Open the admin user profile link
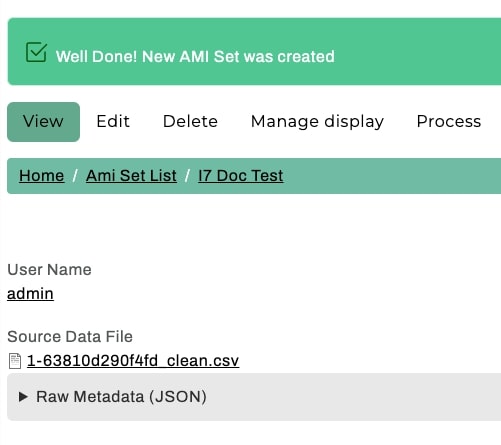The width and height of the screenshot is (501, 445). 30,294
